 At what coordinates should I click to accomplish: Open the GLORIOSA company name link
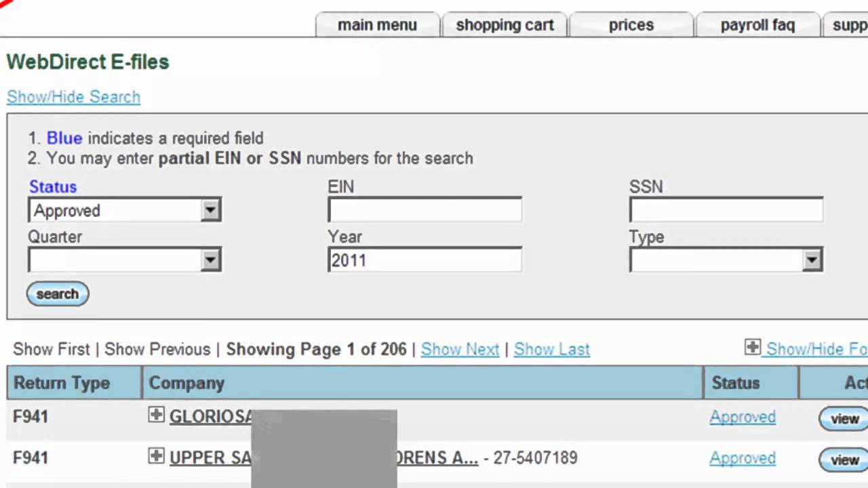coord(211,417)
